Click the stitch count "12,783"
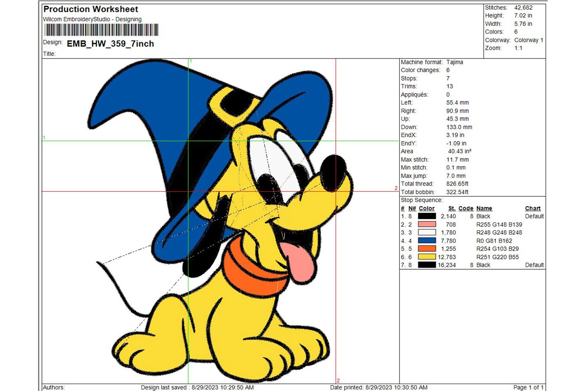Screen dimensions: 588x391 point(447,257)
